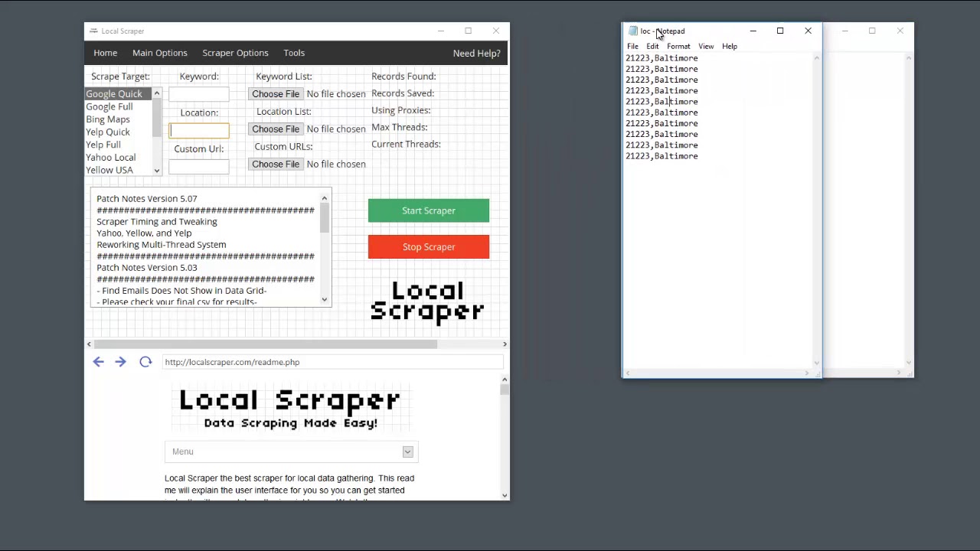Screen dimensions: 980x551
Task: Click the Notepad title bar icon
Action: 633,31
